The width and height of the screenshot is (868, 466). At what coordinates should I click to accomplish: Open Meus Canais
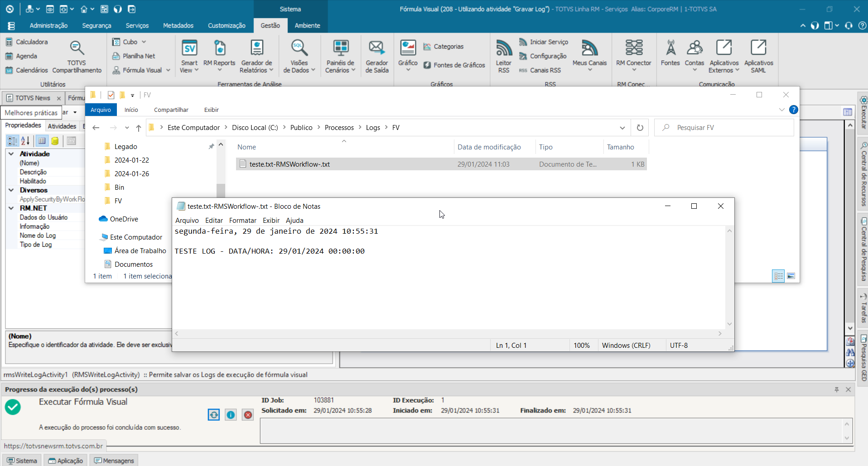coord(589,56)
